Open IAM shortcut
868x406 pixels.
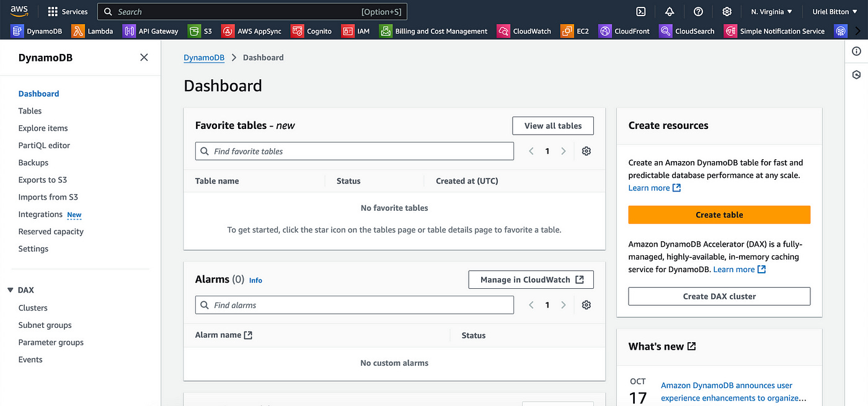(x=356, y=31)
